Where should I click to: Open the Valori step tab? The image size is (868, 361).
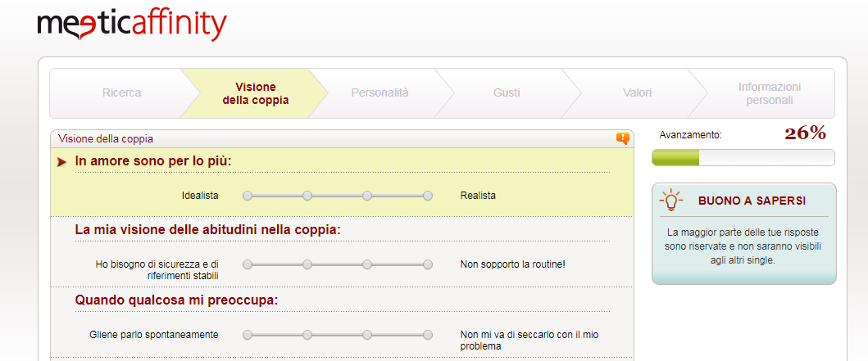click(637, 93)
